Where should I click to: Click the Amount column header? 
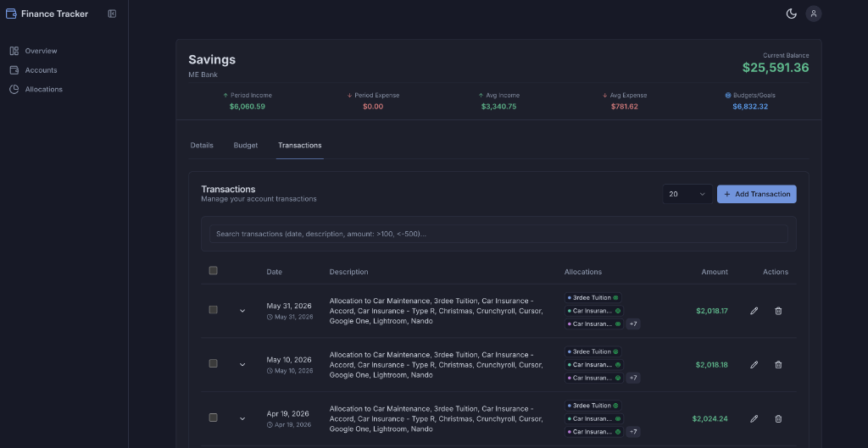coord(715,272)
